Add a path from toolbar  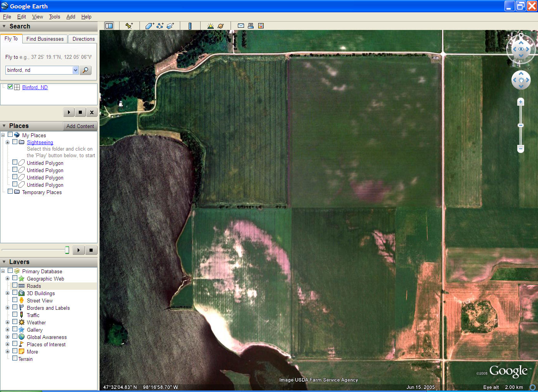click(160, 26)
